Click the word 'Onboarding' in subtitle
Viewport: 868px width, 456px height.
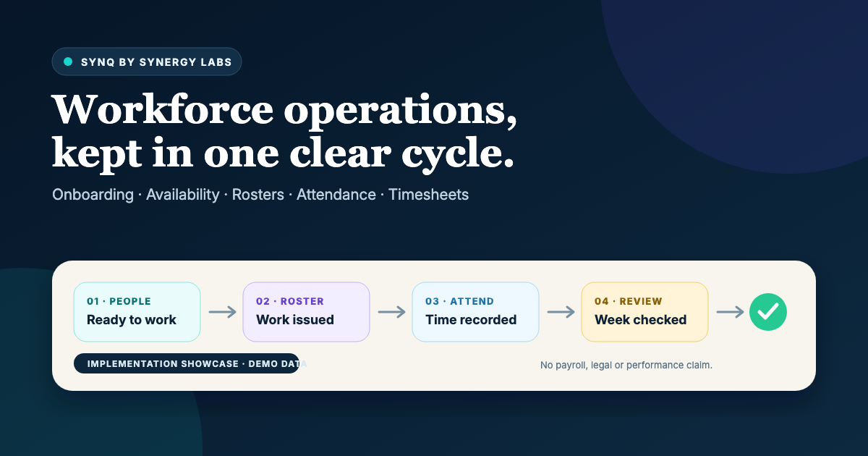pos(93,195)
